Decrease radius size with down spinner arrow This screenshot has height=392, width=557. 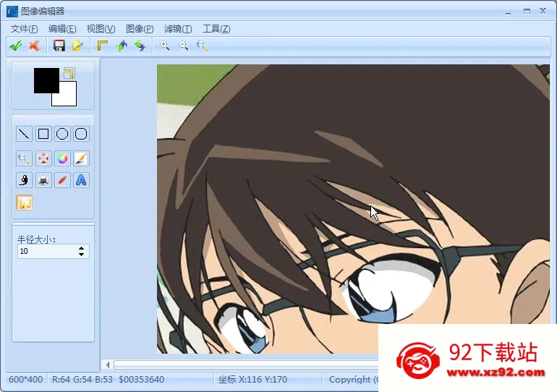click(81, 255)
